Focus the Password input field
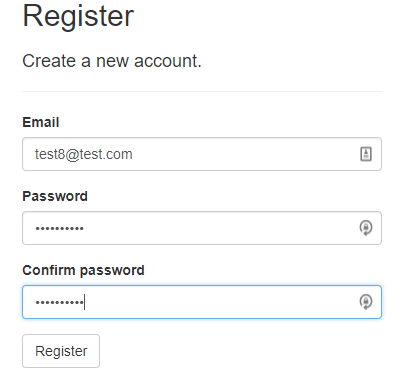This screenshot has height=377, width=397. [x=202, y=228]
